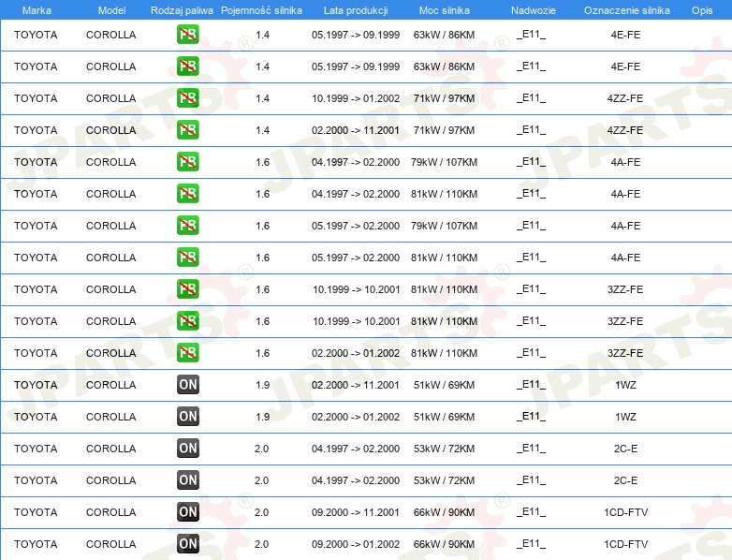Click diesel ON icon in 1WZ row ending 11.2001
Screen dimensions: 732x560
[187, 384]
